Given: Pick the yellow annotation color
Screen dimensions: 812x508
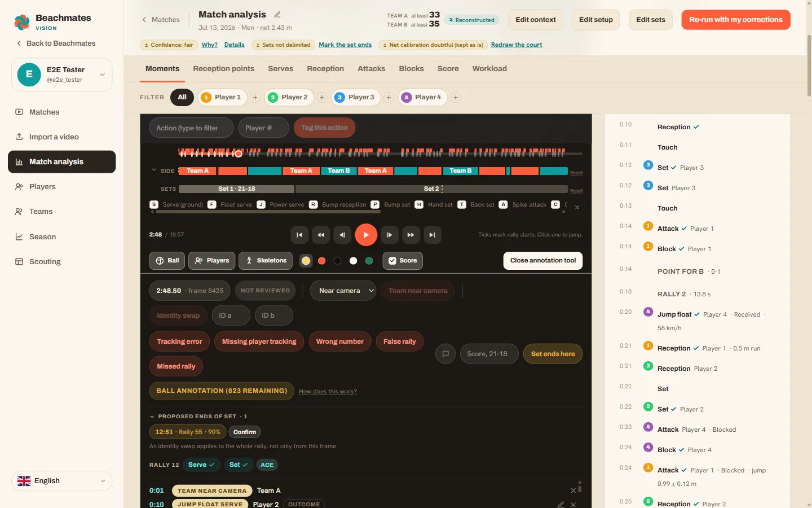Looking at the screenshot, I should (x=306, y=261).
